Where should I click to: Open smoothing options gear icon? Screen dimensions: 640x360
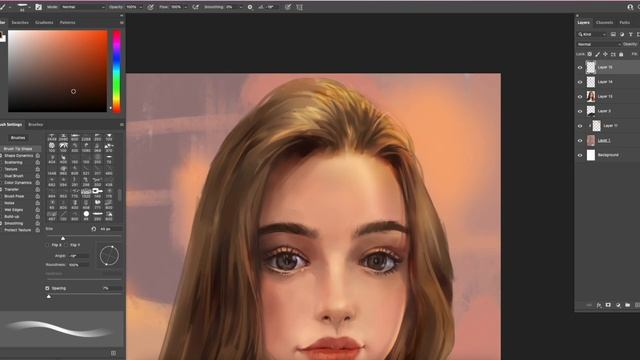coord(250,7)
